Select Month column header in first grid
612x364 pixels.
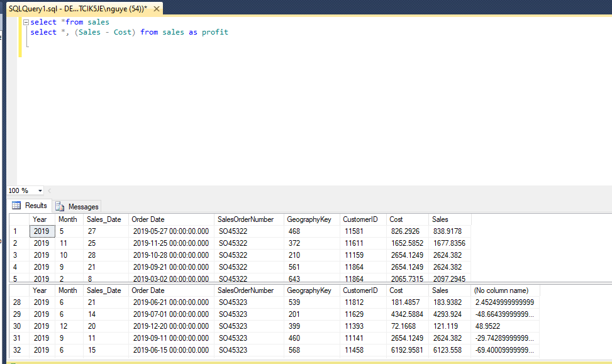tap(69, 219)
